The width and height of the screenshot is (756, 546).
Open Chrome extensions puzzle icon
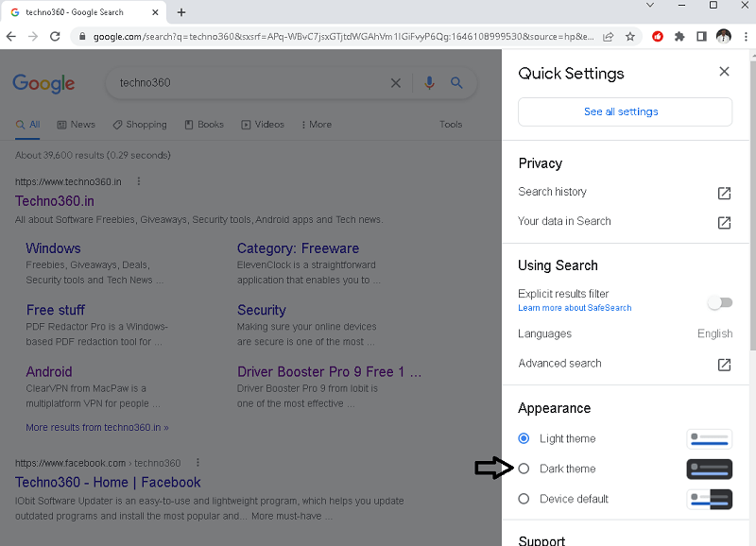click(679, 36)
